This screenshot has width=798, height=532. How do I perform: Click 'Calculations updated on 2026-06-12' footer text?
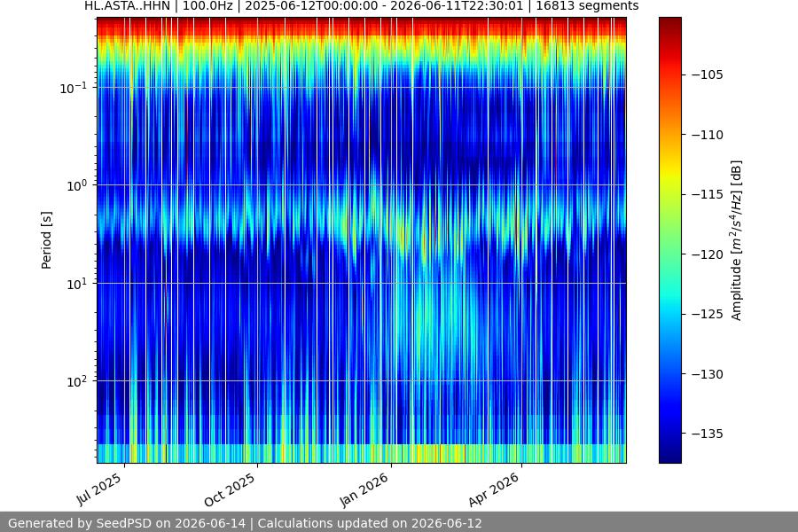[370, 523]
